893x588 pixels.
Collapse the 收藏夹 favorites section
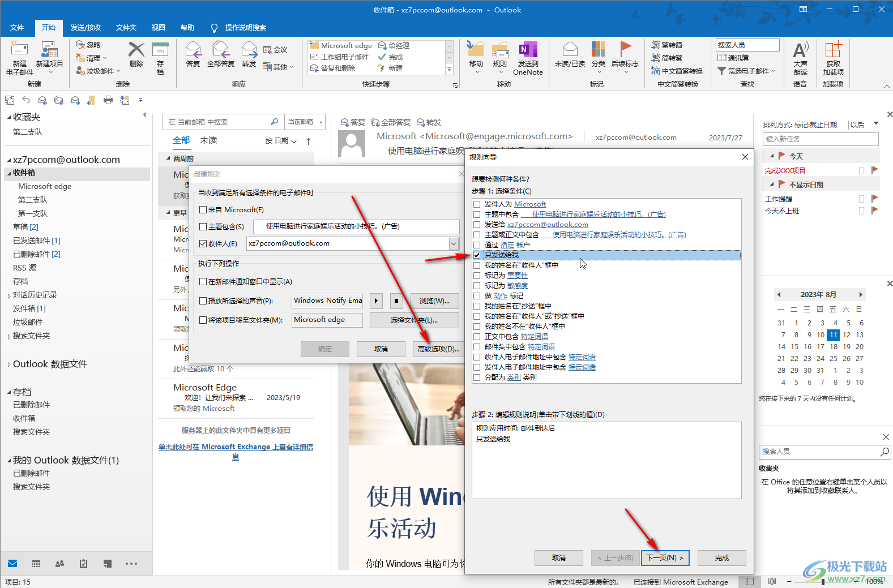click(x=9, y=117)
